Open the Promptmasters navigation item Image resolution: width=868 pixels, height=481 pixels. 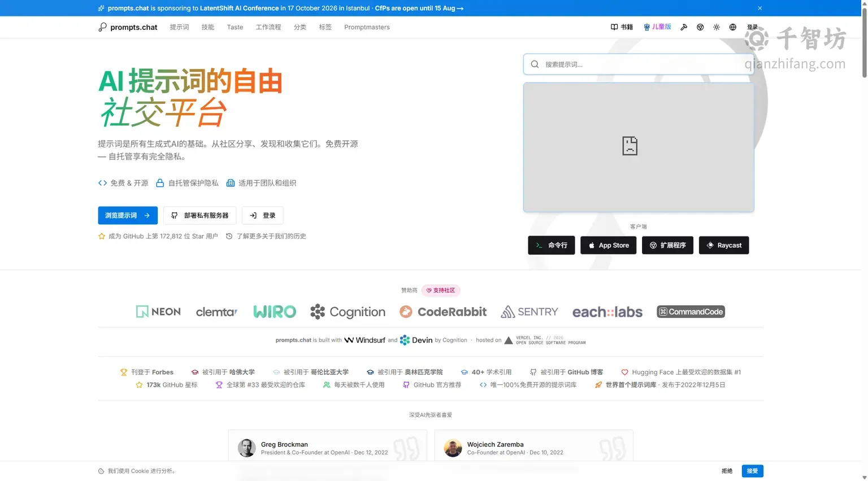(367, 27)
